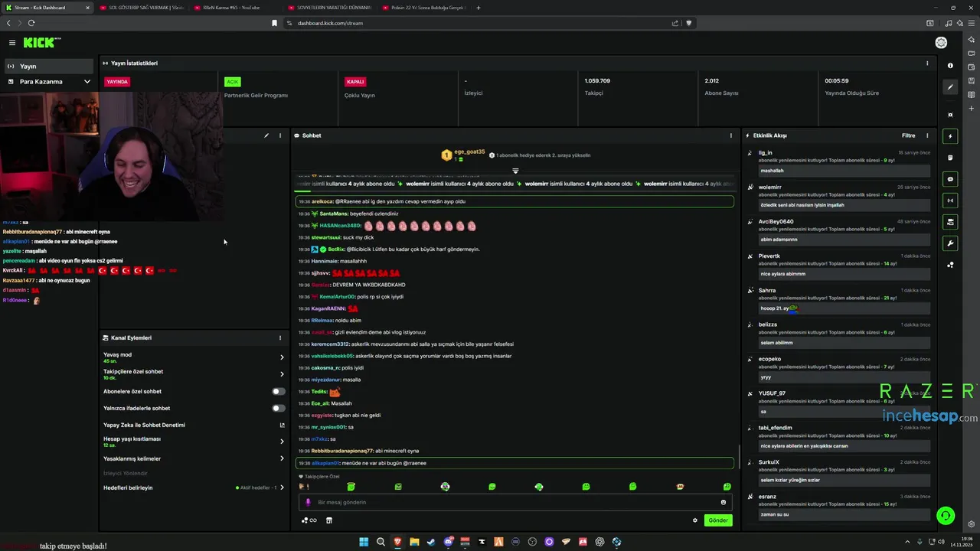Click the KAPALI Çoklu Yayın badge
Viewport: 980px width, 551px height.
(355, 82)
